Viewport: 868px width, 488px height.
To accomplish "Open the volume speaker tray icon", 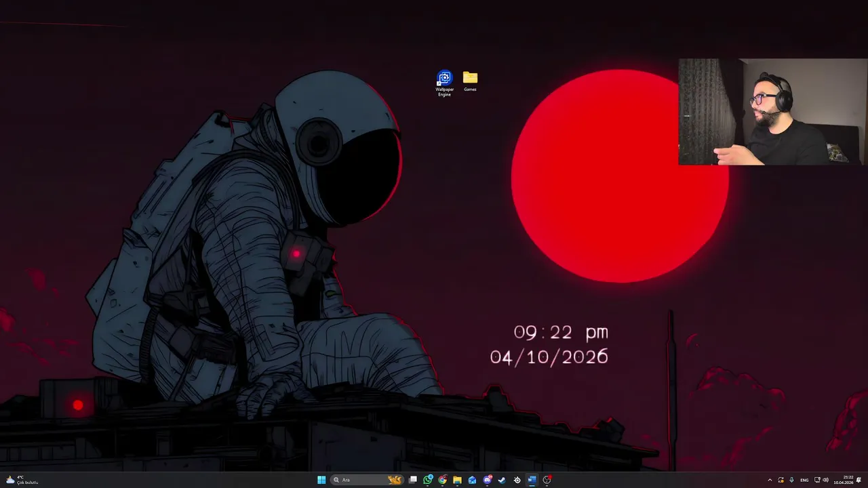I will (825, 480).
